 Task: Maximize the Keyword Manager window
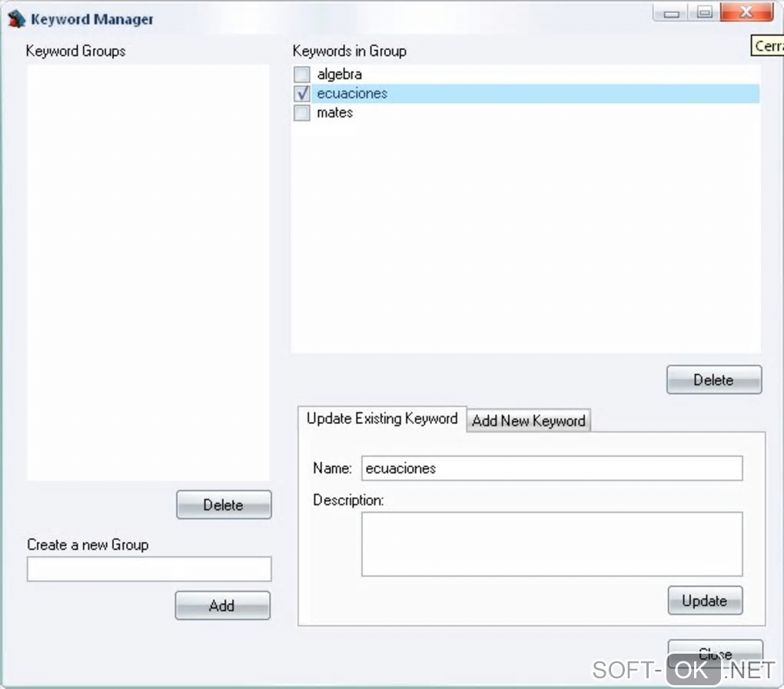tap(705, 13)
